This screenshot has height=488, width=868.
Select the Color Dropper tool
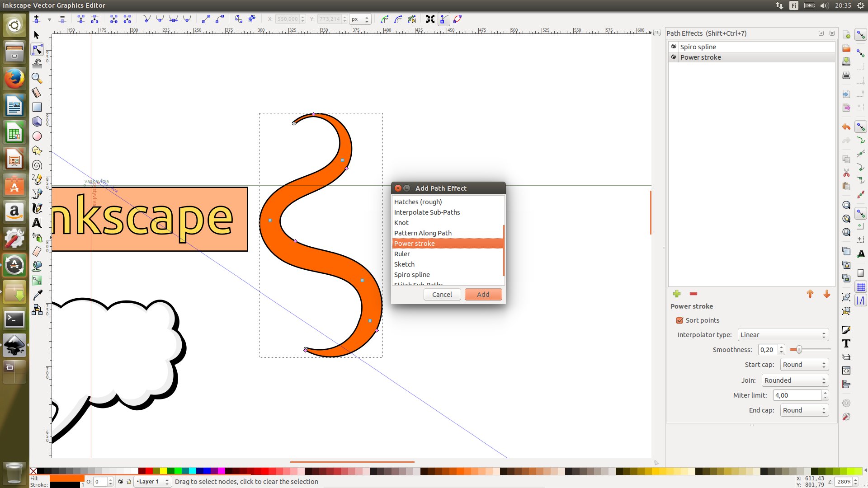[x=37, y=295]
